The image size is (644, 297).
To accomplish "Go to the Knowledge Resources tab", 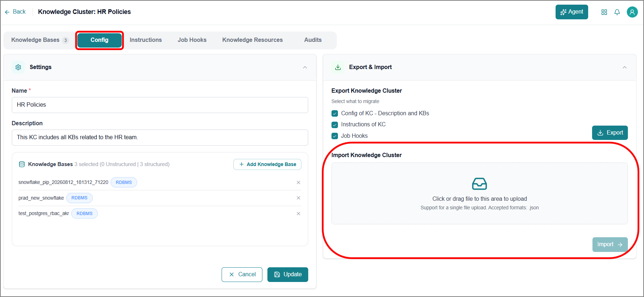I will click(252, 40).
